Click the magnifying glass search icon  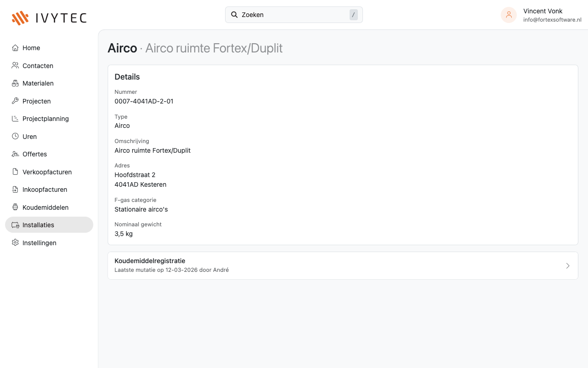[234, 15]
